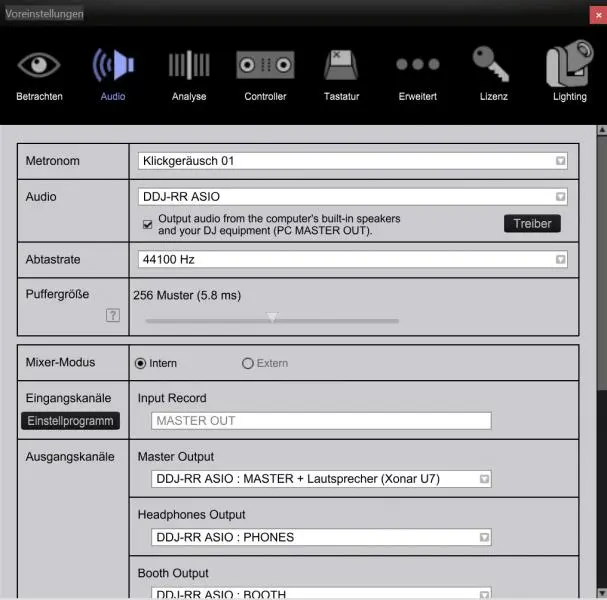Select the Intern mixer mode
Screen dimensions: 607x600
point(140,363)
